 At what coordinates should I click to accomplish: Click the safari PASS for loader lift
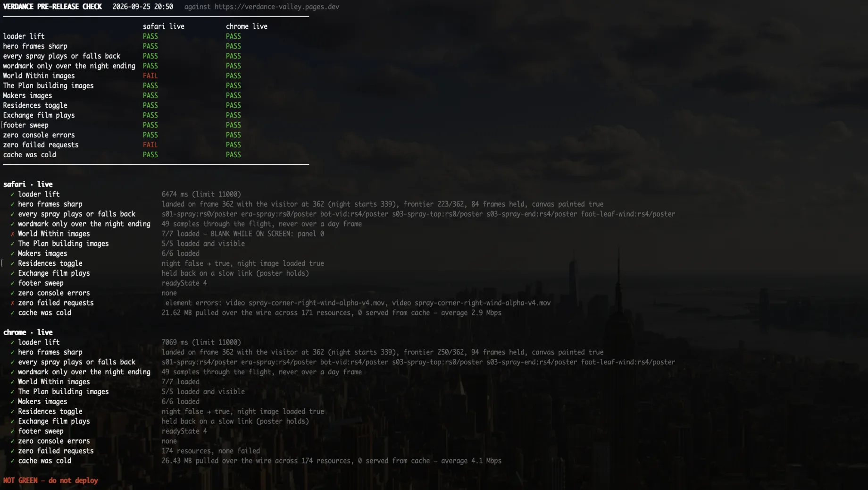click(150, 36)
